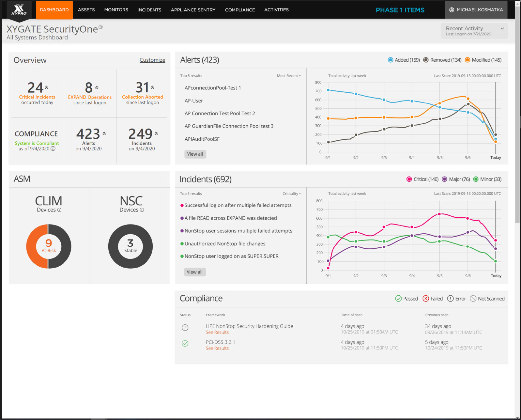Click the info icon beside CLIM Devices
The width and height of the screenshot is (521, 420).
[59, 210]
